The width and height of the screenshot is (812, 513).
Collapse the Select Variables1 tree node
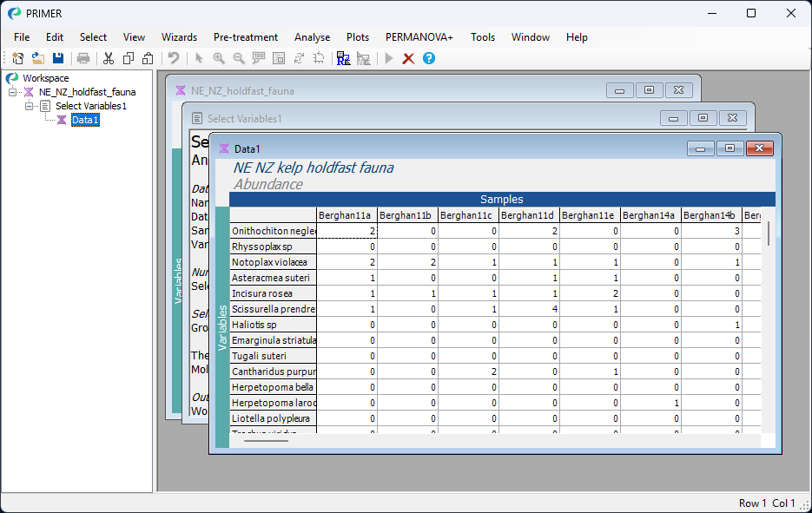coord(31,106)
